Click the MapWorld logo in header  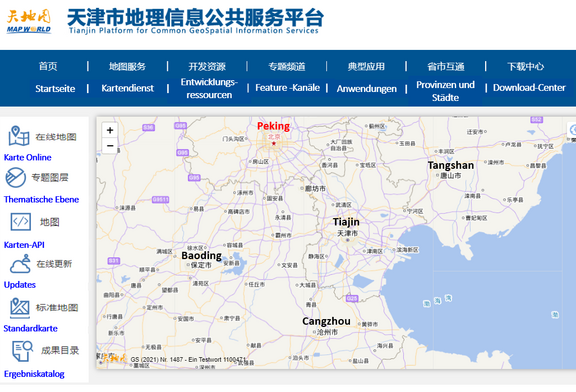coord(29,21)
